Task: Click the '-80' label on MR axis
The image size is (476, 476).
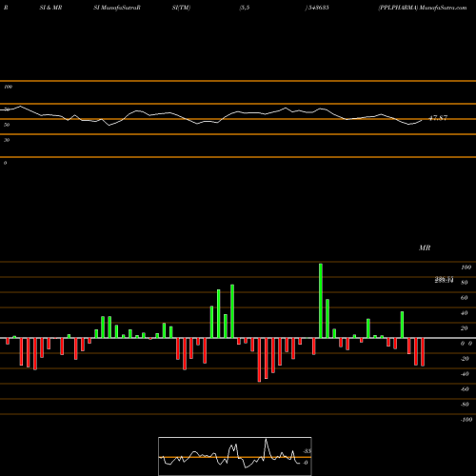Action: (465, 405)
